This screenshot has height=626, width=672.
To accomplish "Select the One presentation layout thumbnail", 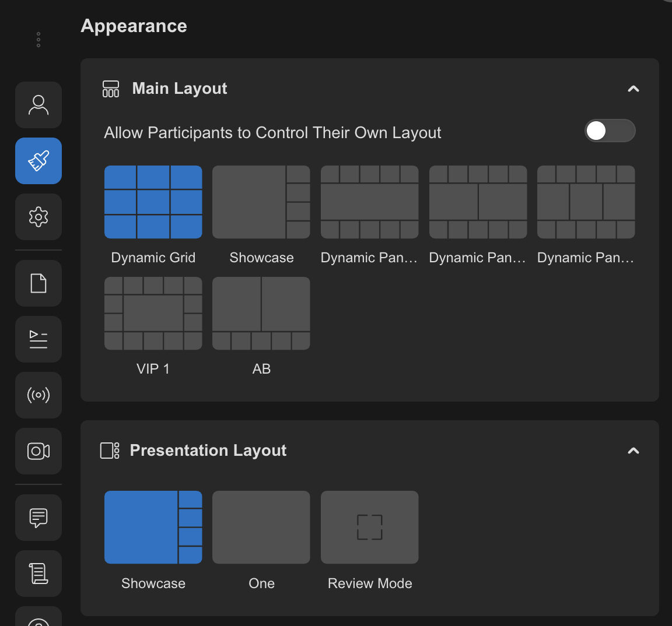I will pos(261,527).
